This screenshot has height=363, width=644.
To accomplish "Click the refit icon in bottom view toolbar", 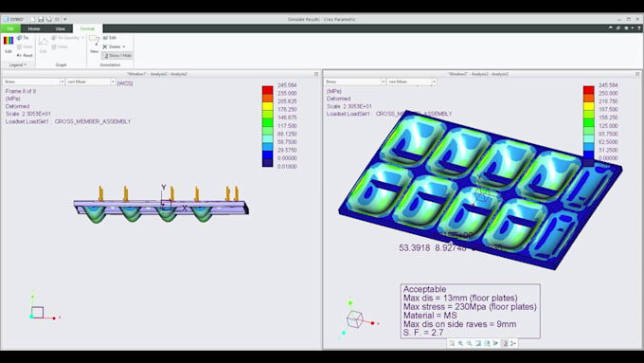I will pyautogui.click(x=452, y=343).
